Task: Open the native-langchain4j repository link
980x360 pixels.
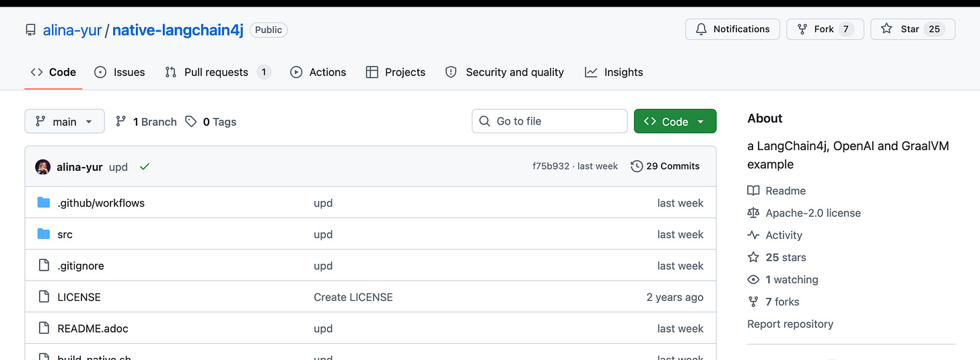Action: point(178,30)
